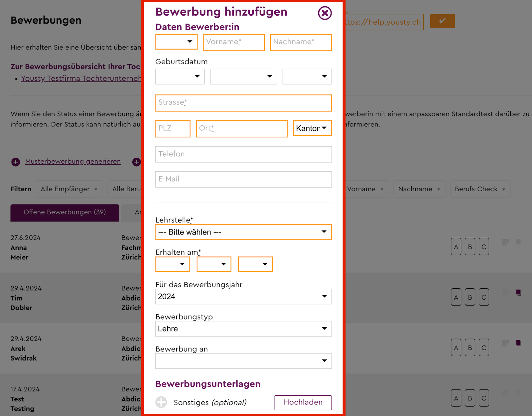
Task: Open documents icon for Arek Swidrak
Action: [x=519, y=343]
